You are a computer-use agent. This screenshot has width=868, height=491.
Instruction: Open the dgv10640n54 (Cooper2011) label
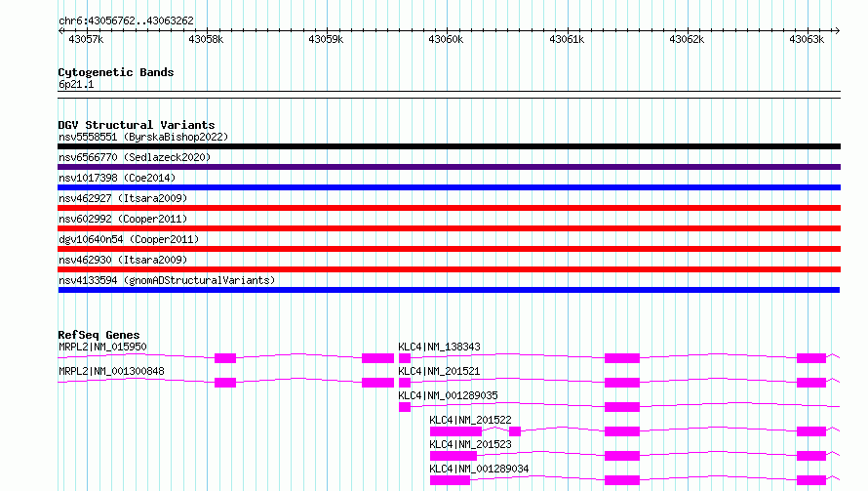coord(129,239)
